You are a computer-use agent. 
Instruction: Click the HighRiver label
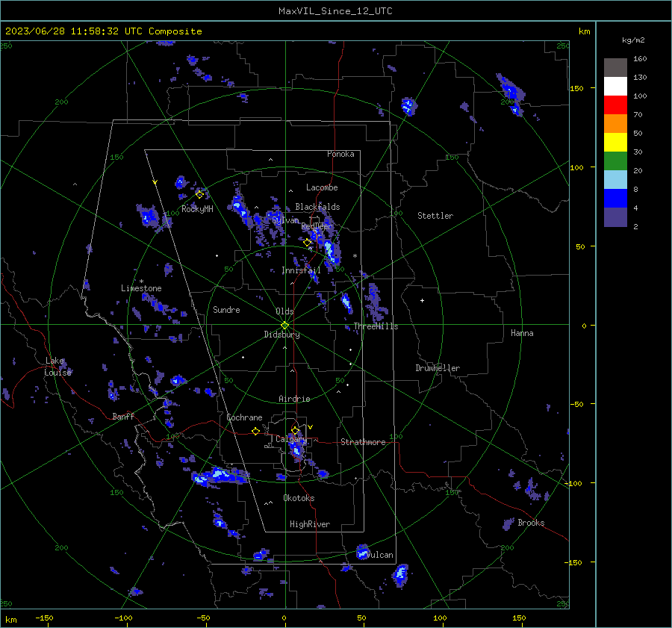tap(310, 524)
